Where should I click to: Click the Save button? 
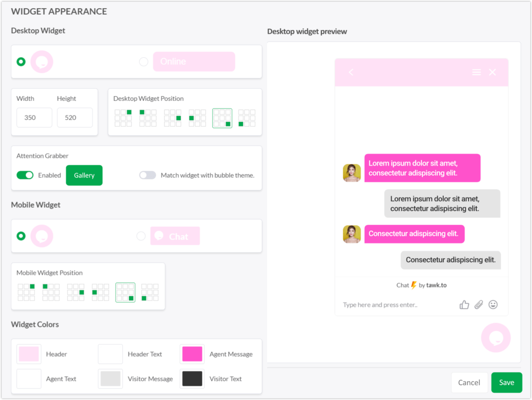(x=507, y=382)
